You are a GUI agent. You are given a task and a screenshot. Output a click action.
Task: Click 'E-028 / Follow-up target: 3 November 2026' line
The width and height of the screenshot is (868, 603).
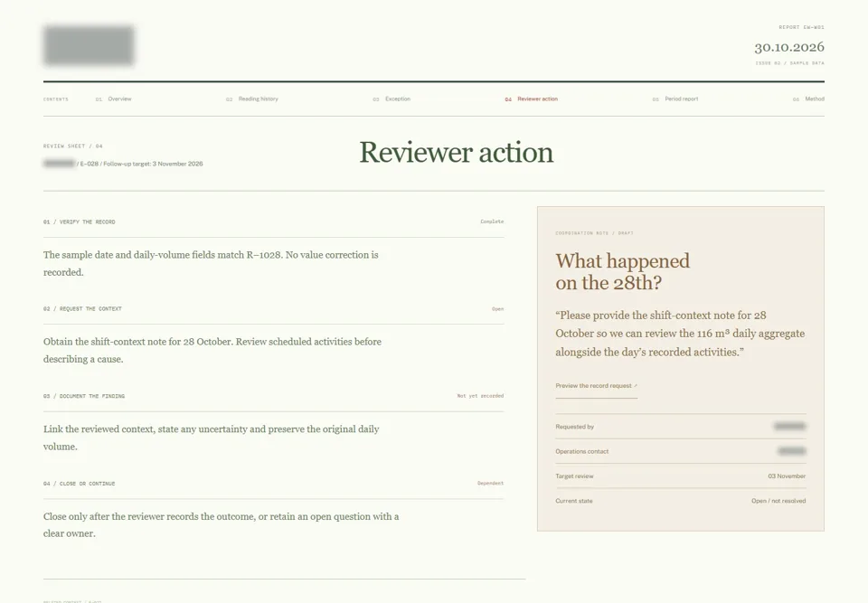[x=141, y=164]
